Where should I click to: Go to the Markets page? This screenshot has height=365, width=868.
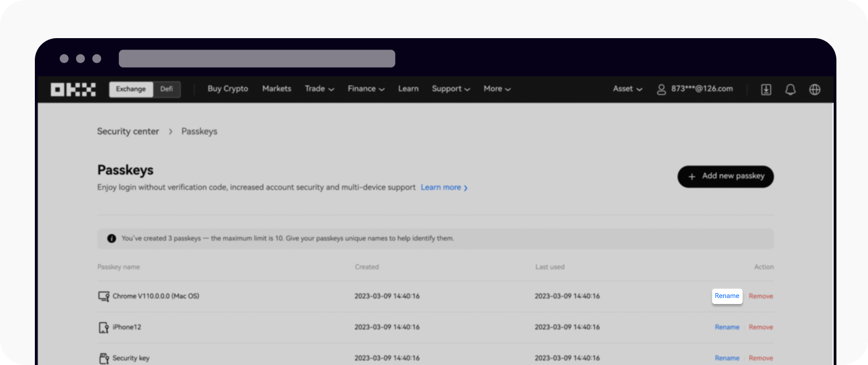tap(277, 89)
